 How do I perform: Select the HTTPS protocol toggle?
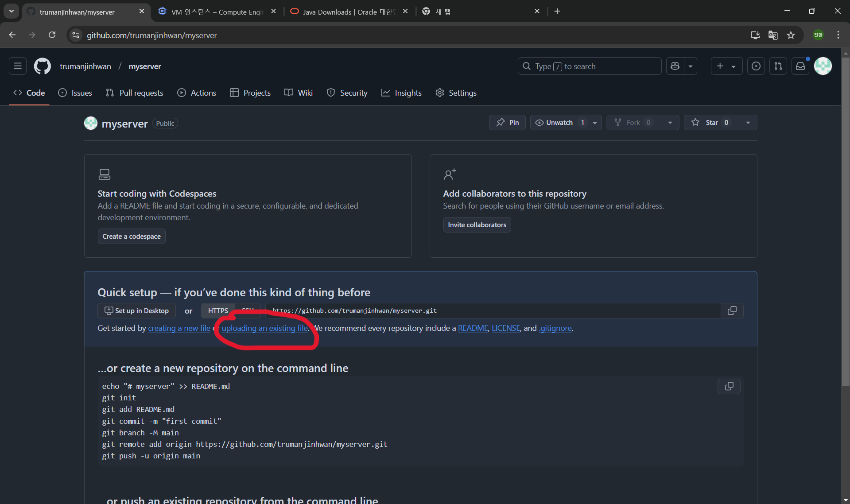click(218, 311)
